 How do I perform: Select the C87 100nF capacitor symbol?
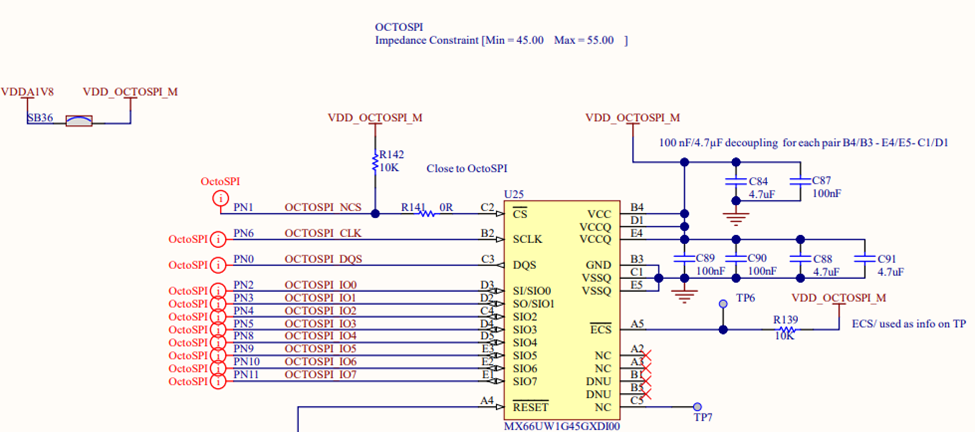(x=800, y=182)
